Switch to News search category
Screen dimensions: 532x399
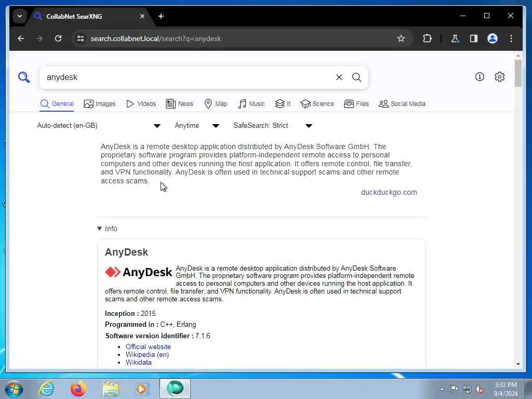click(x=179, y=104)
